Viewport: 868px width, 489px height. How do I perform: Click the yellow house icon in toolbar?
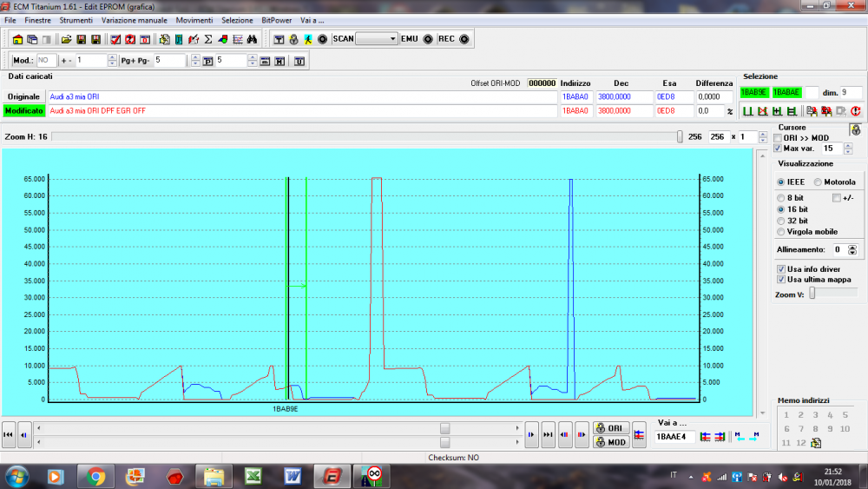coord(17,39)
